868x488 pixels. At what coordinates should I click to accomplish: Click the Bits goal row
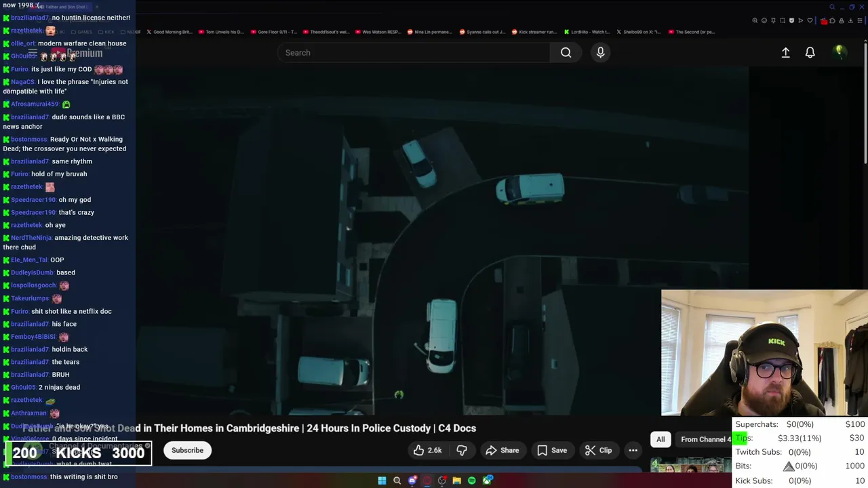click(x=800, y=466)
